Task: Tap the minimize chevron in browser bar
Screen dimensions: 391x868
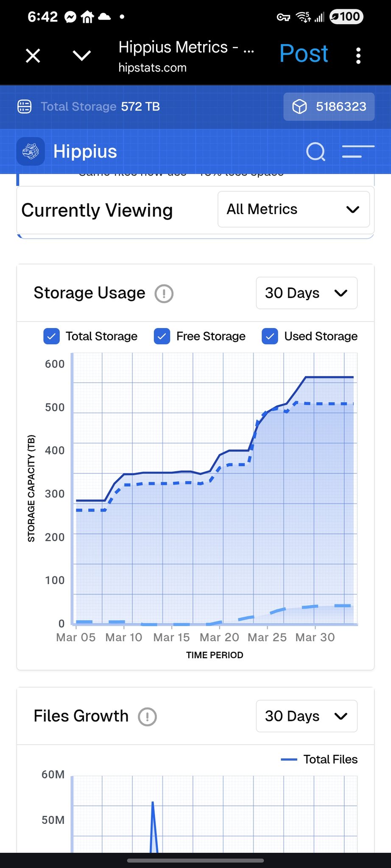Action: (81, 56)
